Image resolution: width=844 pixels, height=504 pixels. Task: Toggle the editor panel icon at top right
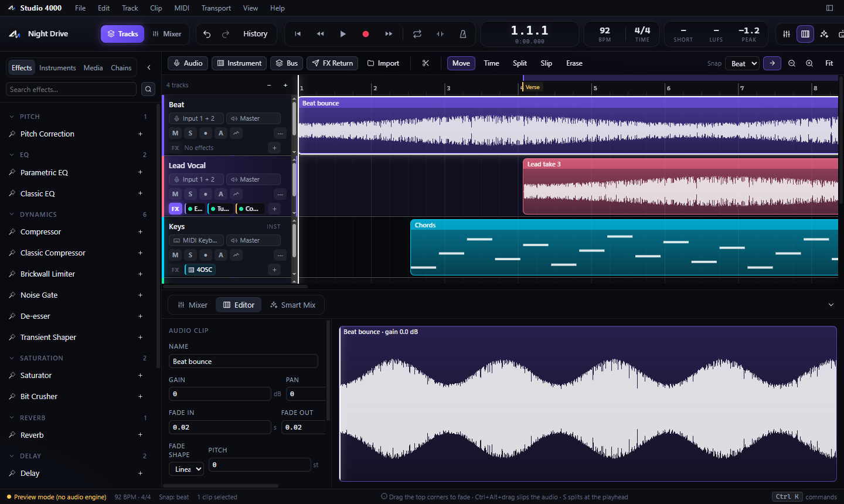805,34
